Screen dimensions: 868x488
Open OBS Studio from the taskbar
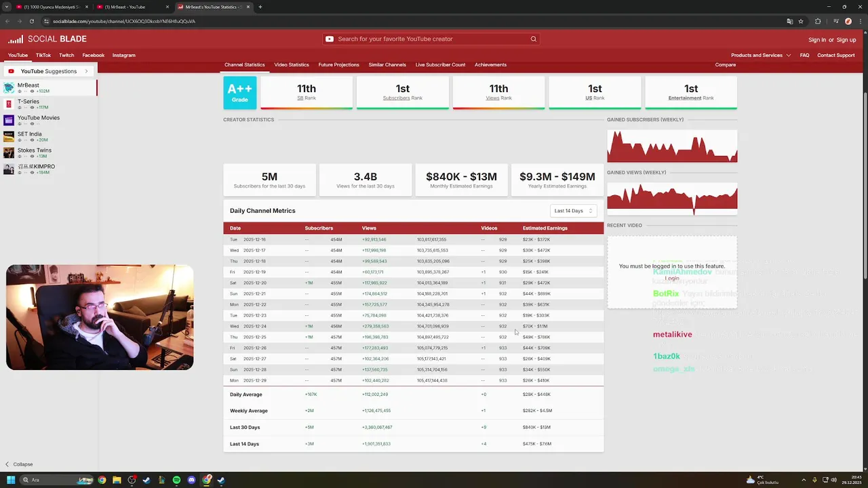[x=132, y=480]
